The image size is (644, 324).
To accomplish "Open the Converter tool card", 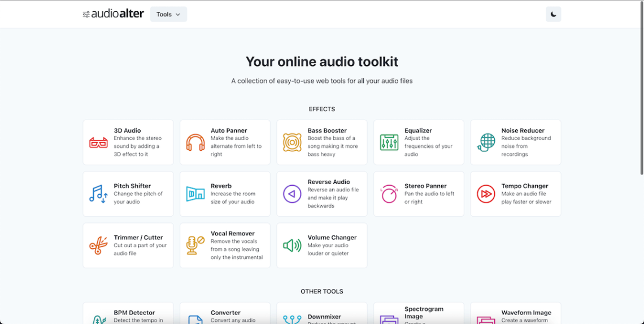I will tap(225, 314).
